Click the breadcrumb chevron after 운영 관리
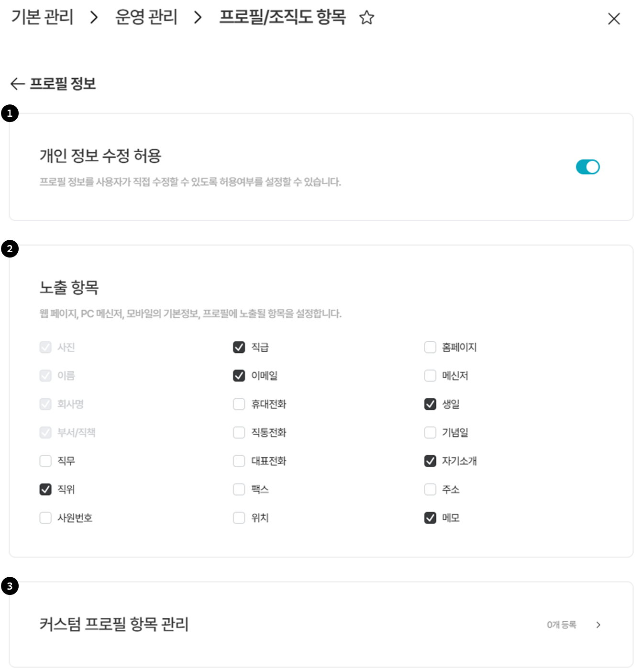 pyautogui.click(x=198, y=18)
